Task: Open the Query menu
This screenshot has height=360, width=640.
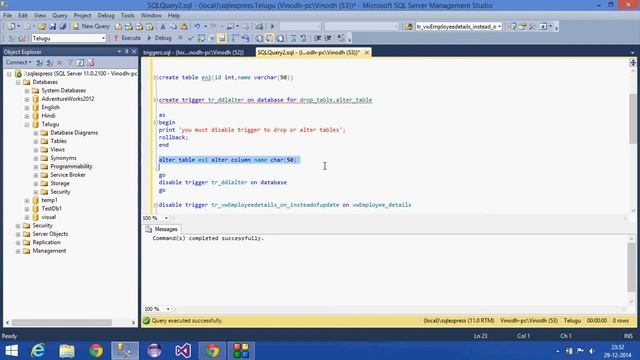Action: pos(60,16)
